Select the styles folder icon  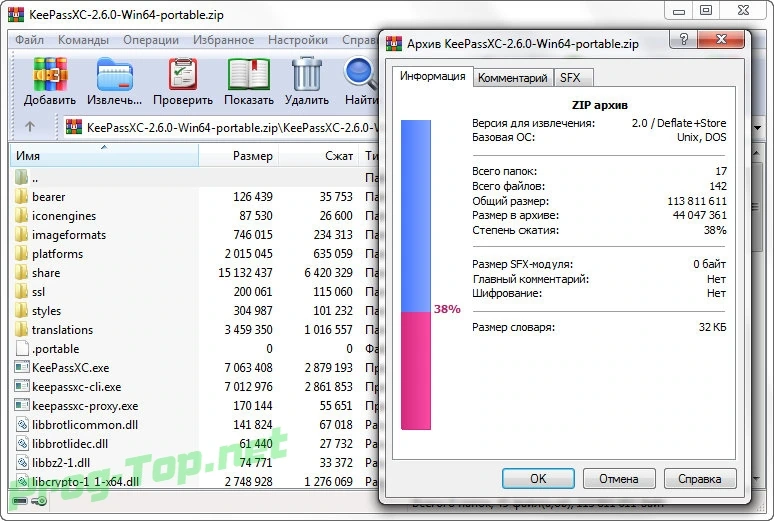21,311
